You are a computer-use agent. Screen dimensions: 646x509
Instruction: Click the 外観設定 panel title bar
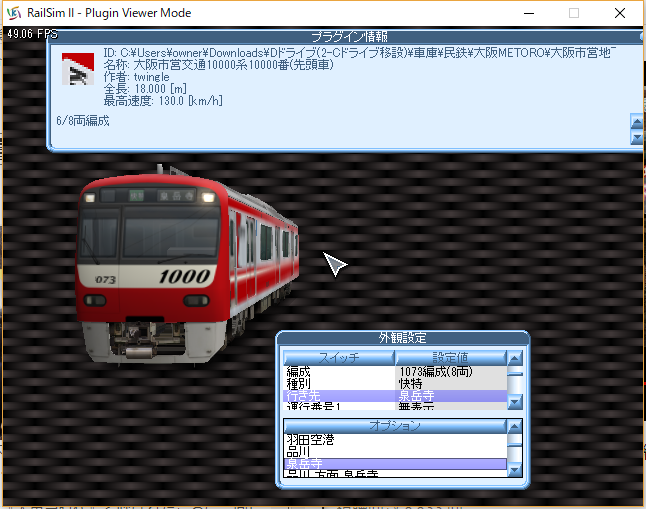(x=403, y=338)
